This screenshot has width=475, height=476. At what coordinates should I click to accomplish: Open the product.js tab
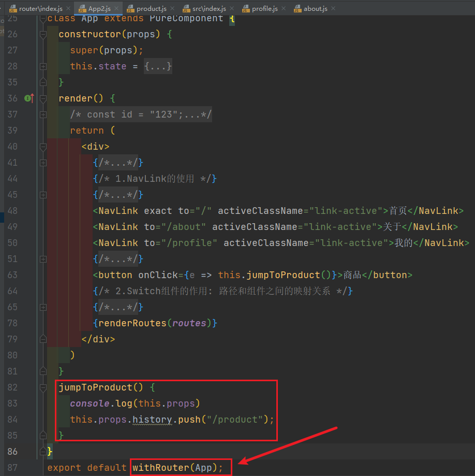click(152, 8)
